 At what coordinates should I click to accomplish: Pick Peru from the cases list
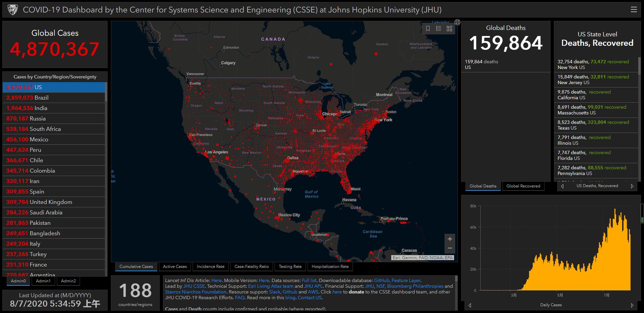tap(54, 150)
